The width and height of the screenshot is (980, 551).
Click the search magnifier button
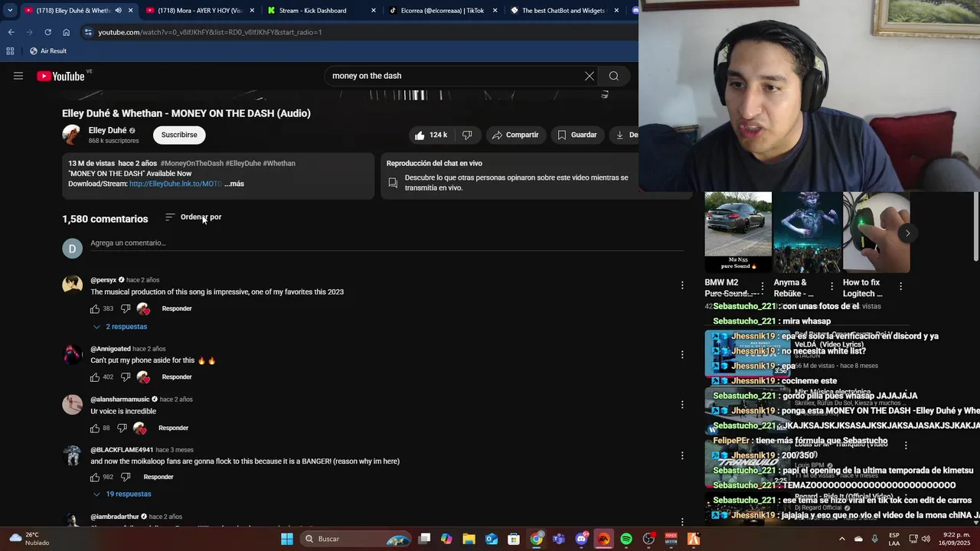614,76
